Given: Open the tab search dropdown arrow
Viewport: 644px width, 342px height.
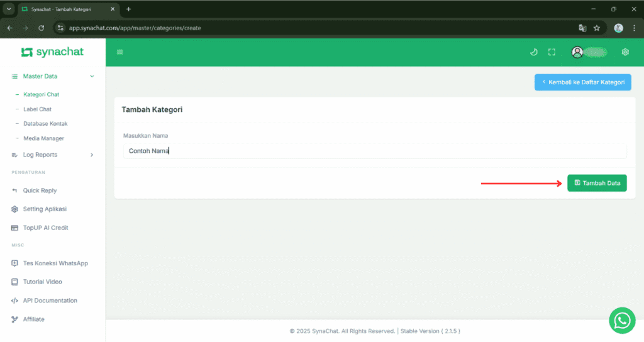Looking at the screenshot, I should (x=9, y=9).
